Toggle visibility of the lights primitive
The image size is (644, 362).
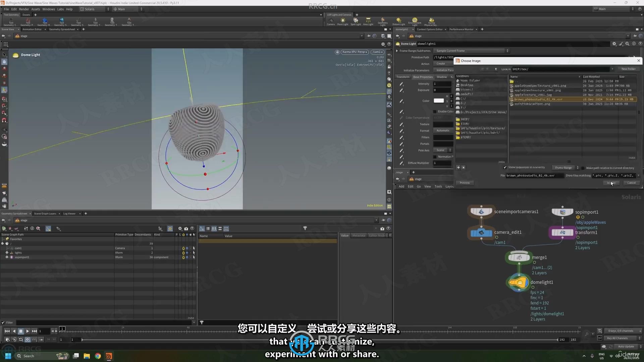click(187, 253)
